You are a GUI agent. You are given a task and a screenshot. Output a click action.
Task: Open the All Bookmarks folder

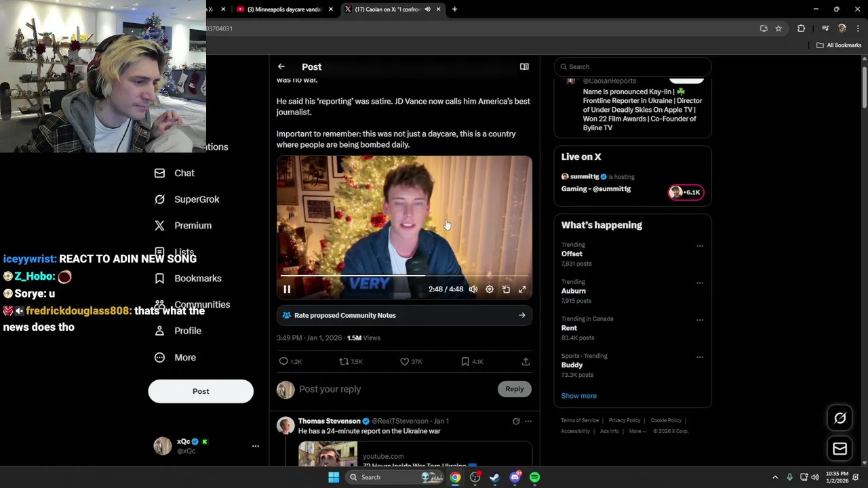839,45
